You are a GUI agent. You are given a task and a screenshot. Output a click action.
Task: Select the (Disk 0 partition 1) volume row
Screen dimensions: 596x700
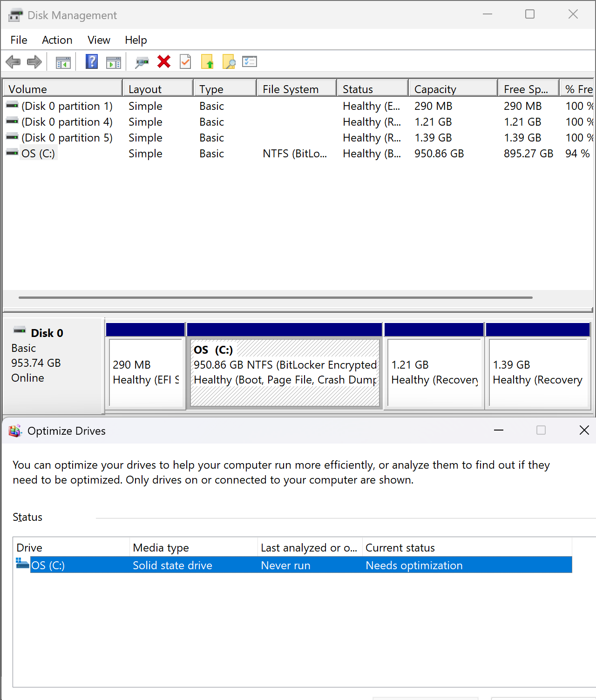(x=298, y=106)
